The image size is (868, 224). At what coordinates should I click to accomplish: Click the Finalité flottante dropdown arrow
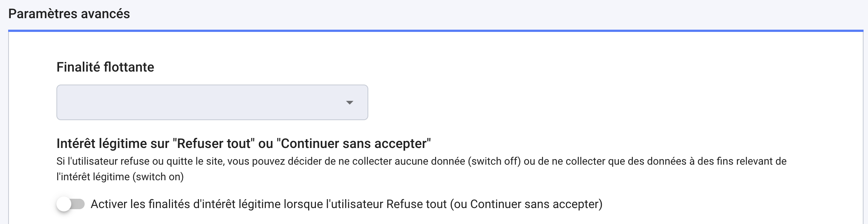pyautogui.click(x=349, y=102)
